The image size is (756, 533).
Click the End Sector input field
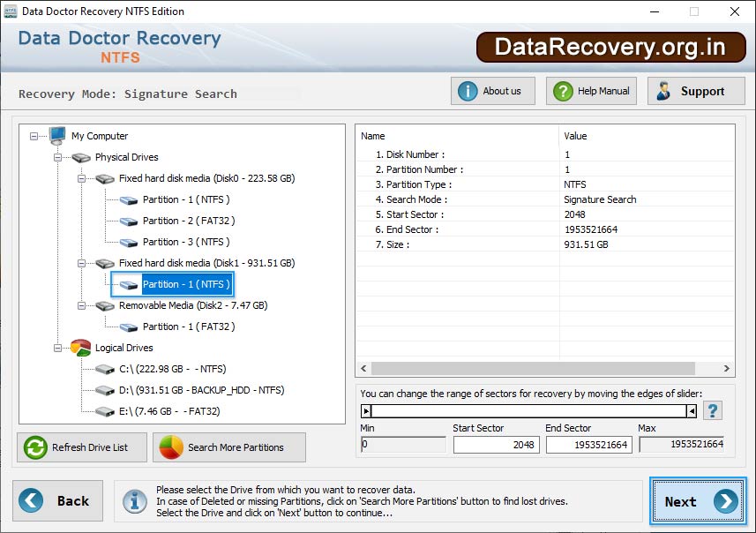tap(588, 445)
